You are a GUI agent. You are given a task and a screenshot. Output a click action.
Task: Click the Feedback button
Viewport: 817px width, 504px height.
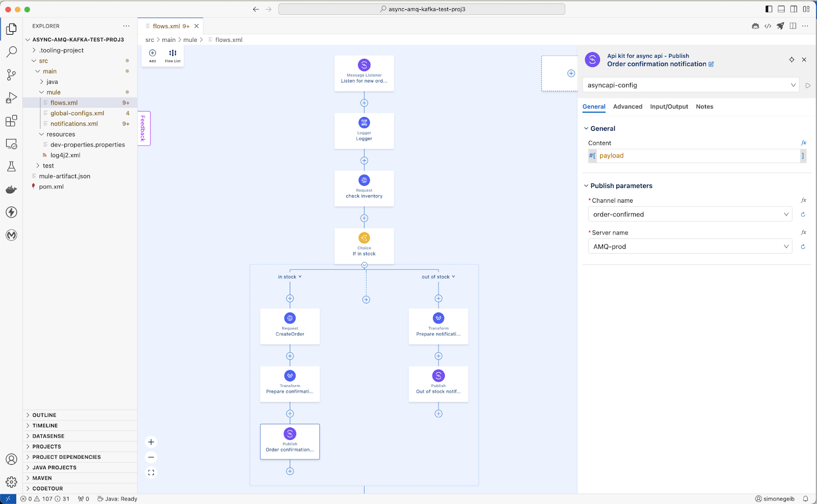pyautogui.click(x=143, y=128)
